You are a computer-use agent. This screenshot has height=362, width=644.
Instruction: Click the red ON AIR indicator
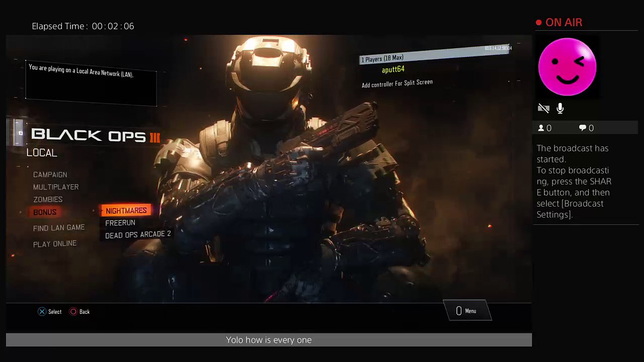[559, 23]
